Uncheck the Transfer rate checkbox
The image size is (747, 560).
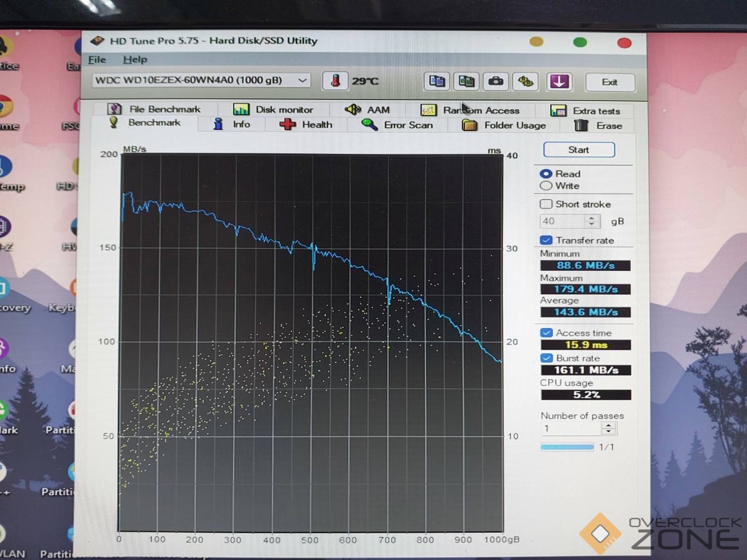[x=546, y=240]
